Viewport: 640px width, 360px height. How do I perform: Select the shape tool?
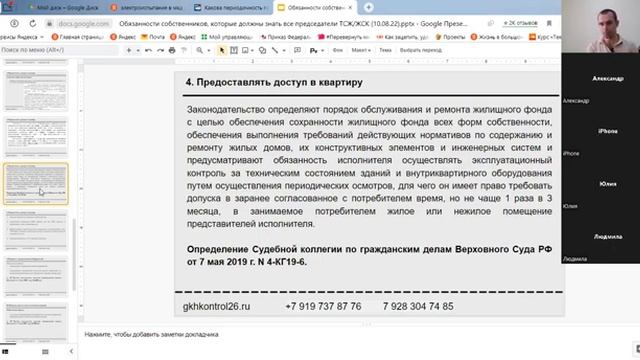pyautogui.click(x=262, y=50)
